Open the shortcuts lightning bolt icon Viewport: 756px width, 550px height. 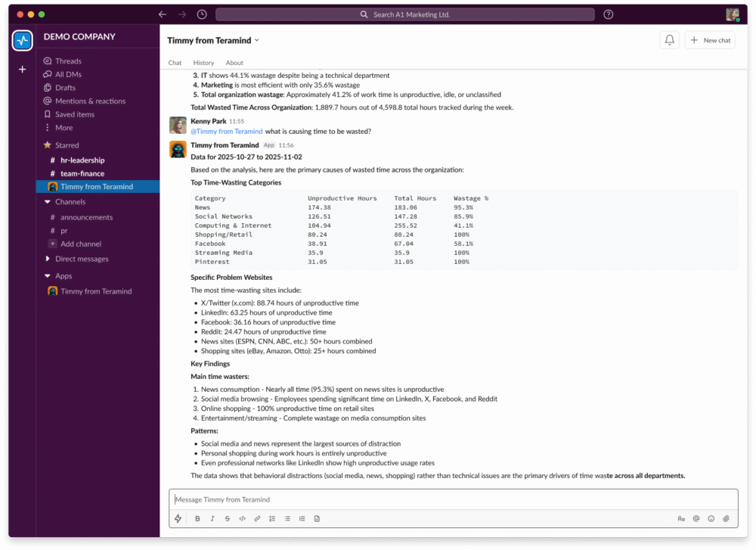pyautogui.click(x=178, y=519)
